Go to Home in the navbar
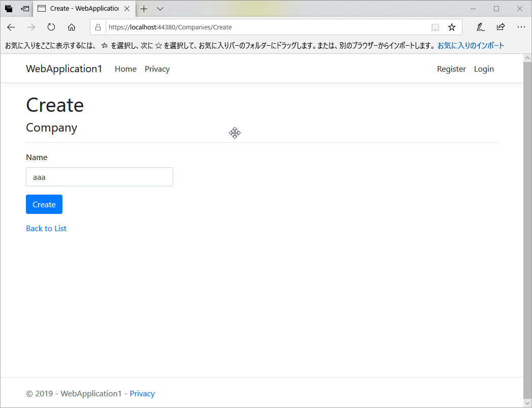 125,69
